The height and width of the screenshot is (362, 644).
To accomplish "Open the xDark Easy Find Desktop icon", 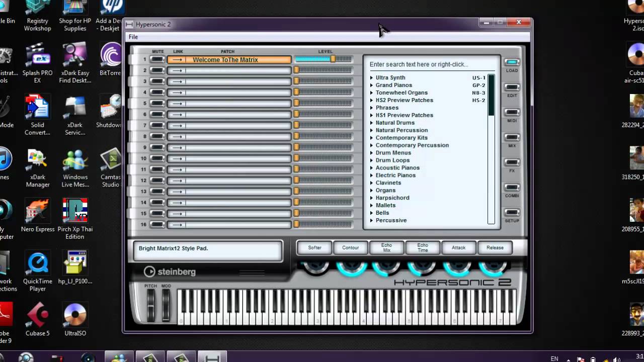I will (x=75, y=63).
